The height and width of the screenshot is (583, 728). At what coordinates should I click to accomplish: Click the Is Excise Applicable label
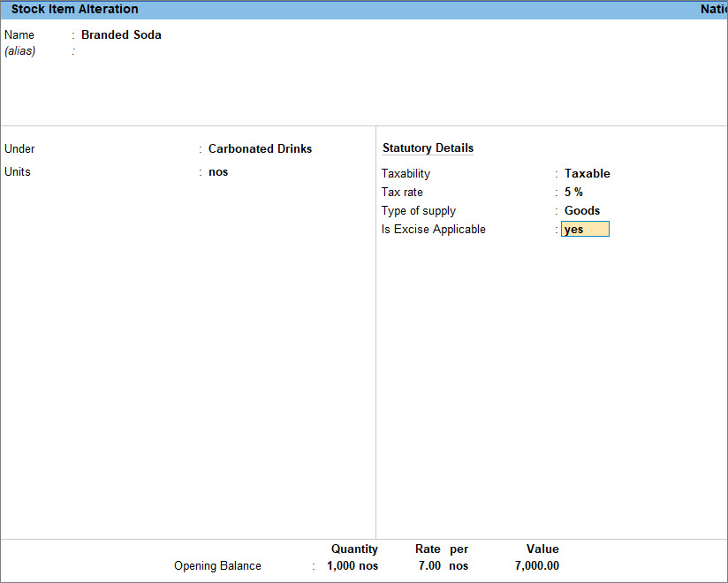coord(433,229)
